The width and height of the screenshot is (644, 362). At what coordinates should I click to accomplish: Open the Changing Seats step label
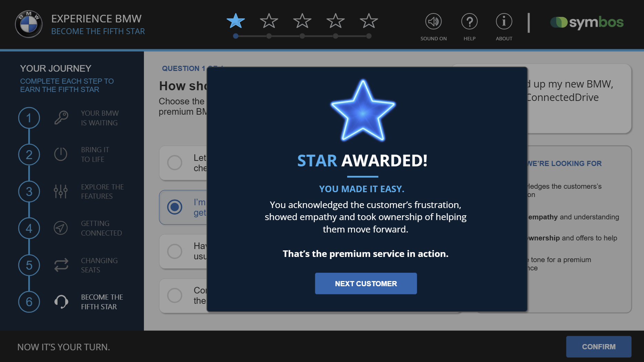[99, 265]
